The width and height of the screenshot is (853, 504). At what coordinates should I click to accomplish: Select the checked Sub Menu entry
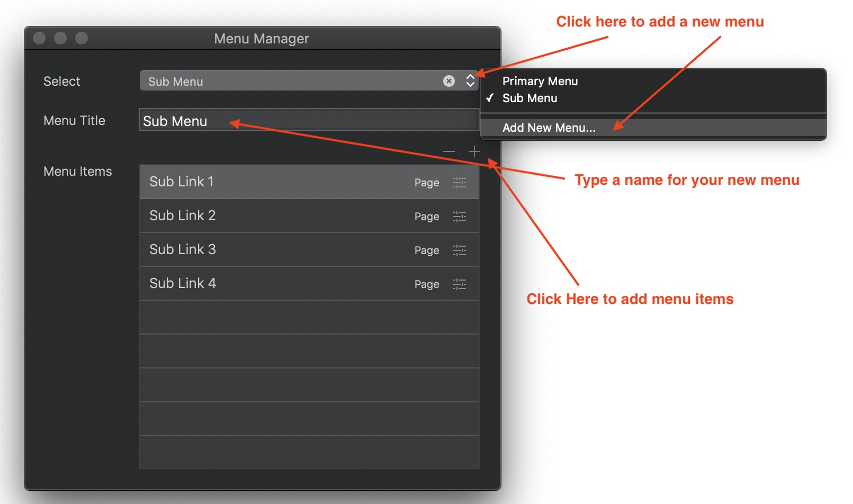[529, 98]
